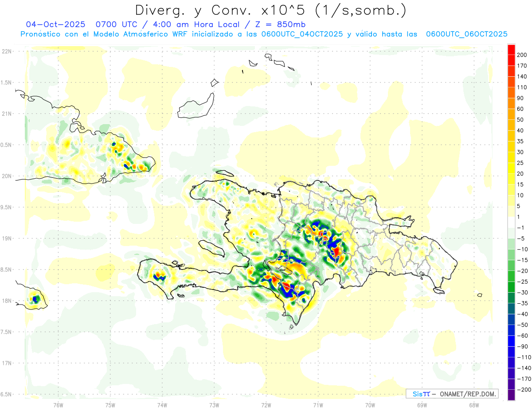Click the 73W longitude label
Viewport: 532px width, 411px height.
pyautogui.click(x=214, y=405)
